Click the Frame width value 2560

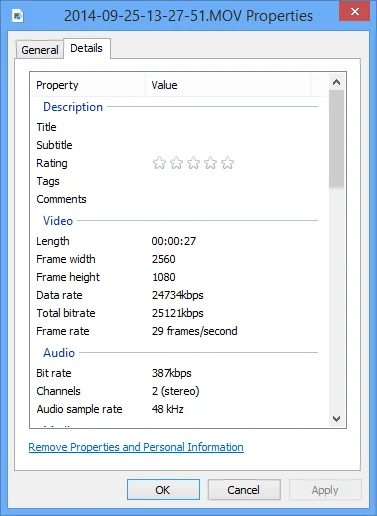[163, 259]
